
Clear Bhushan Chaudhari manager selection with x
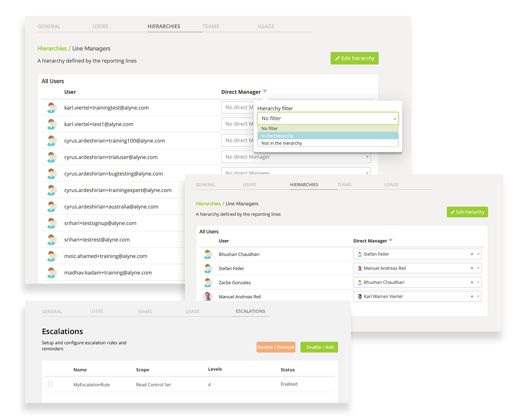pos(472,282)
